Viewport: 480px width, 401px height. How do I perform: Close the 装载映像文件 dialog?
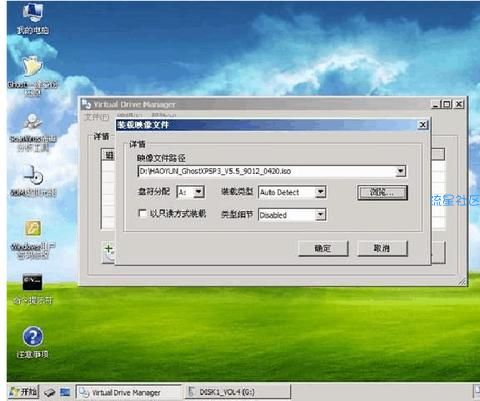pyautogui.click(x=423, y=125)
